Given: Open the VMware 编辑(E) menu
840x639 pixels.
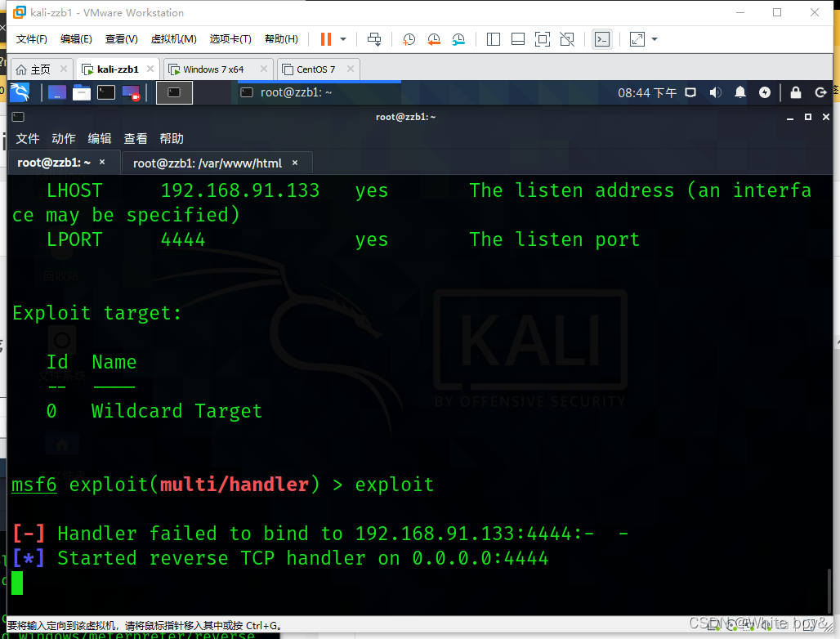Looking at the screenshot, I should click(x=76, y=39).
